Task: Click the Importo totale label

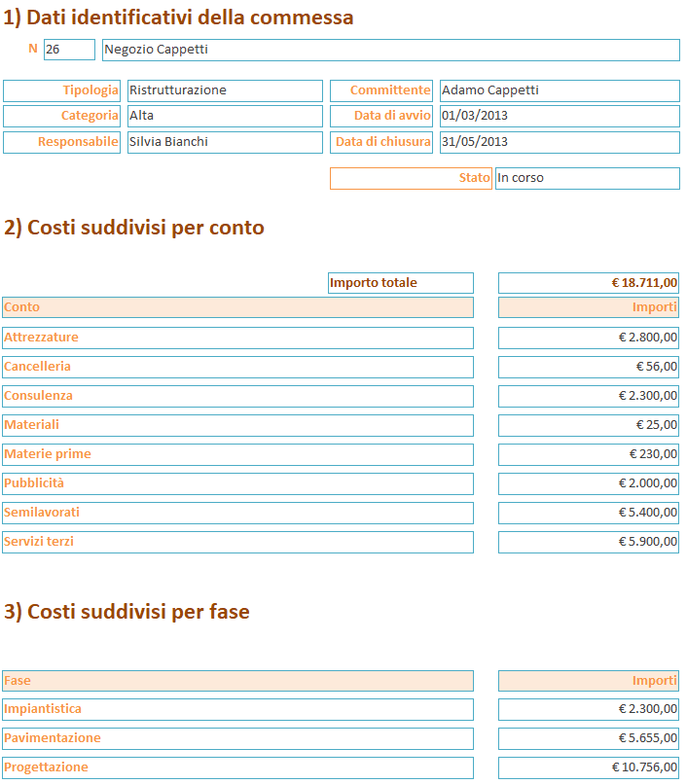Action: coord(401,283)
